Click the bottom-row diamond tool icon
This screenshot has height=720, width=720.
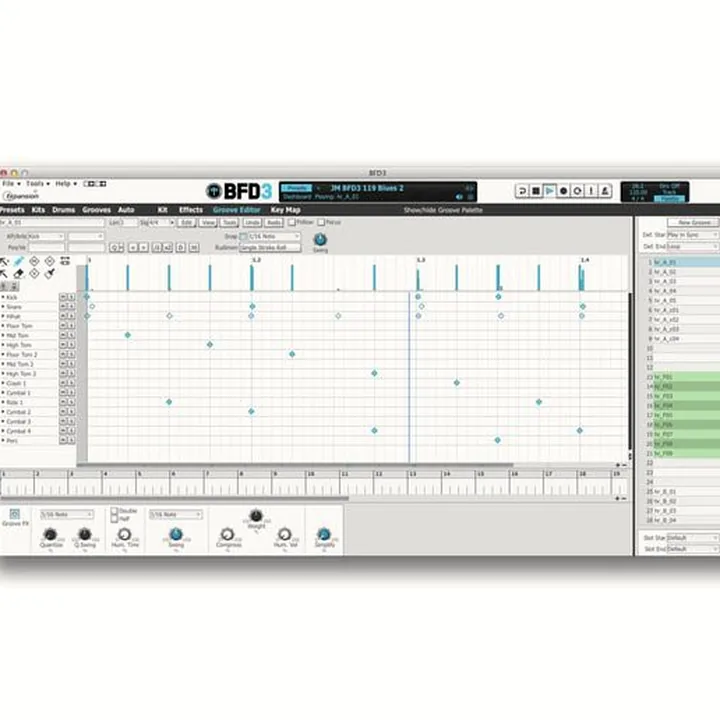34,274
